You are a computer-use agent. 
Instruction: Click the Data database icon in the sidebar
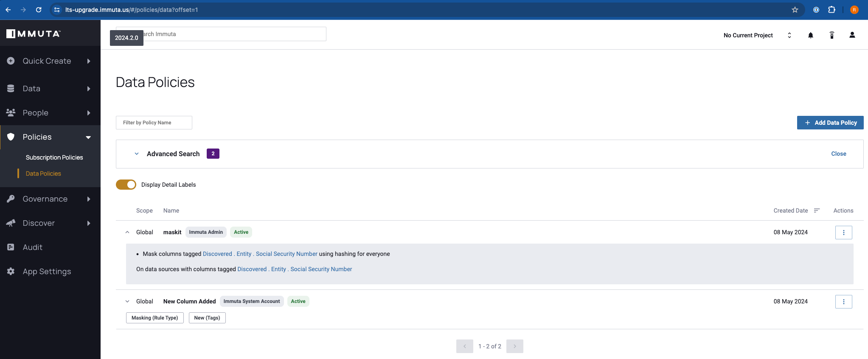tap(11, 88)
